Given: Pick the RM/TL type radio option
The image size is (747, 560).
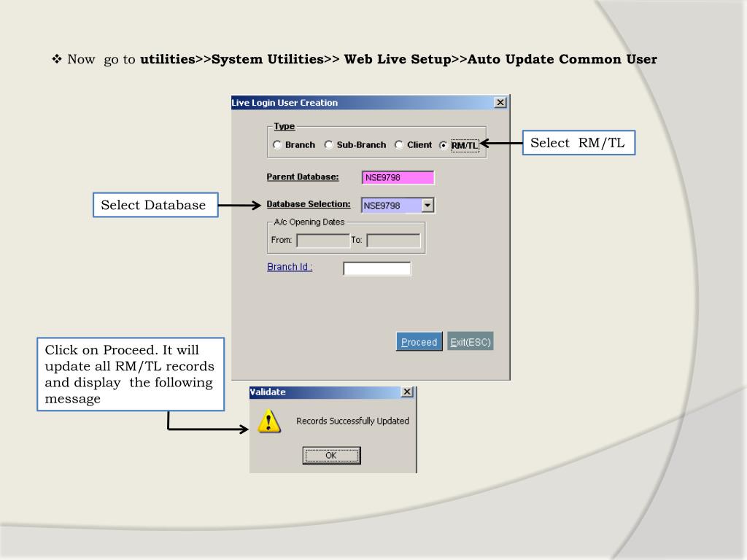Looking at the screenshot, I should tap(443, 145).
